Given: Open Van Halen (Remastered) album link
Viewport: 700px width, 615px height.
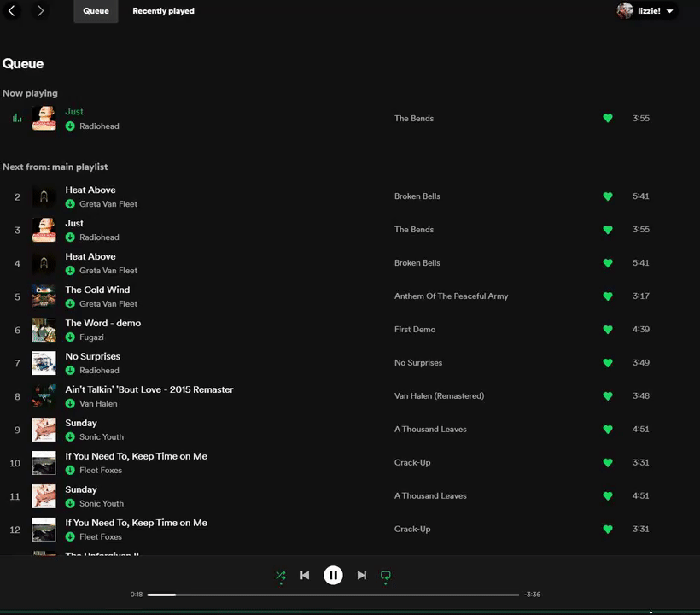Looking at the screenshot, I should tap(439, 396).
